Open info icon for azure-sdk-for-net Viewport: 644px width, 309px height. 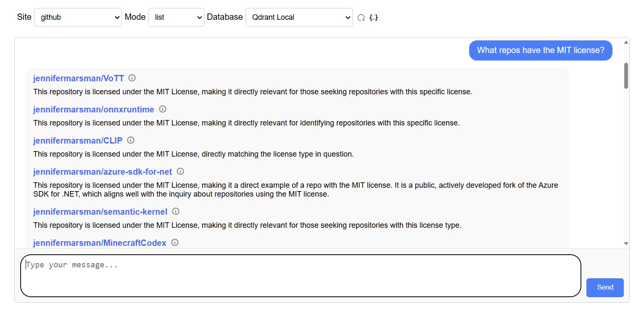coord(180,171)
